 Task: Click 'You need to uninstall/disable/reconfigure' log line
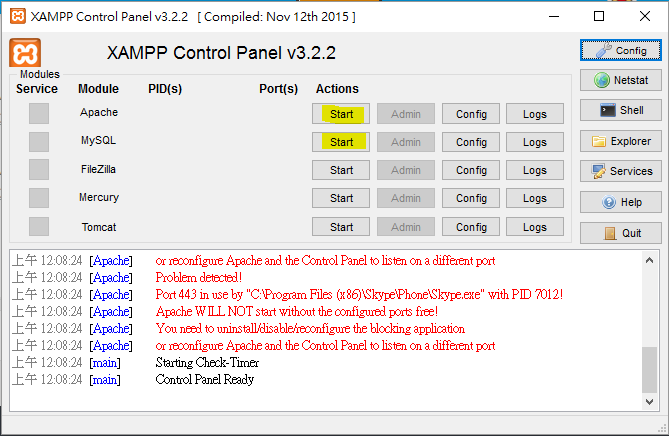tap(310, 329)
